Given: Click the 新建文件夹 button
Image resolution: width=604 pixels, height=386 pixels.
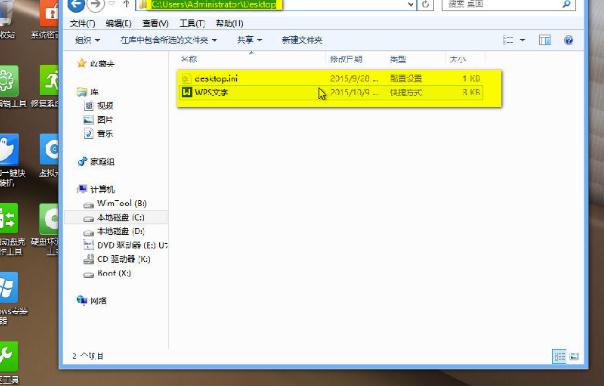Looking at the screenshot, I should [302, 40].
